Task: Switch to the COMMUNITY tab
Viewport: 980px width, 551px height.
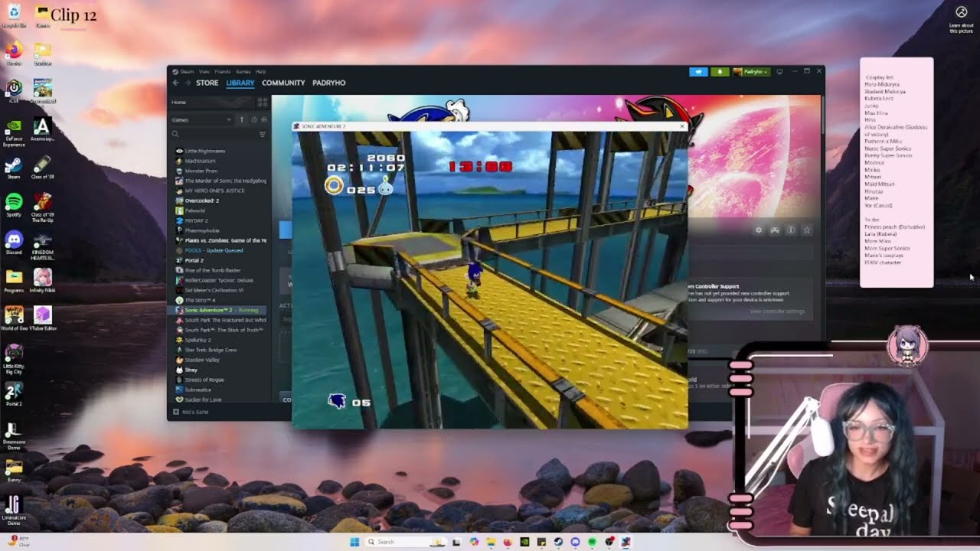Action: 283,83
